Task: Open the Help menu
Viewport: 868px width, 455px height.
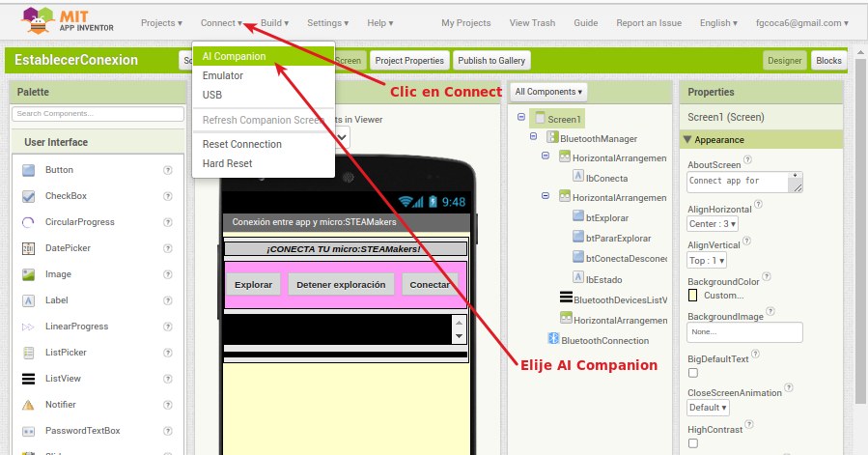Action: point(379,23)
